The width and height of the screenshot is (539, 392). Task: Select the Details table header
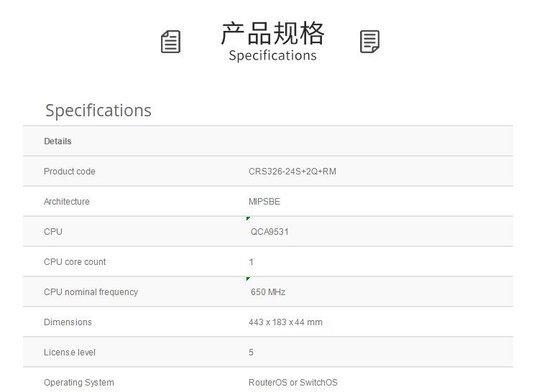point(57,141)
